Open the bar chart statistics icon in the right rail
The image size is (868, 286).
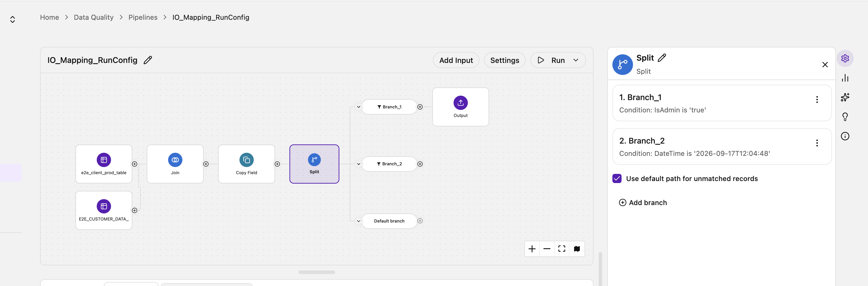[x=845, y=78]
